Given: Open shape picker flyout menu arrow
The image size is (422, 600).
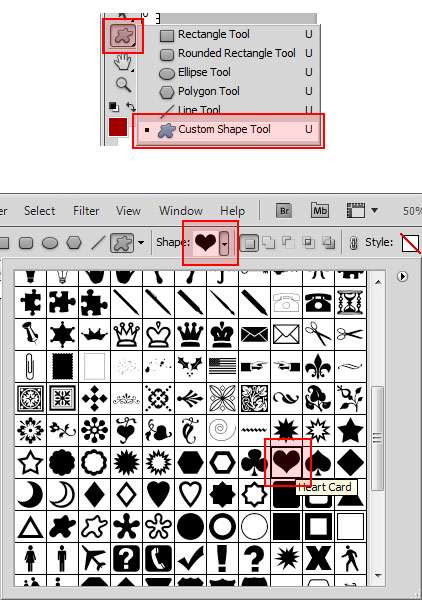Looking at the screenshot, I should click(402, 276).
